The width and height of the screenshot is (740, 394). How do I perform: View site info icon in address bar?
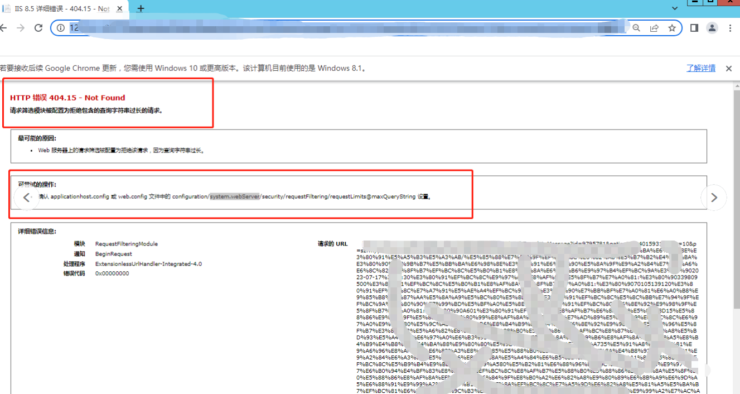(x=61, y=28)
